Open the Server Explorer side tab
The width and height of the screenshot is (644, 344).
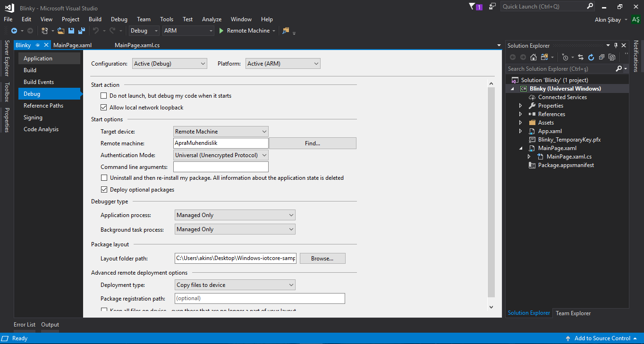click(x=7, y=58)
